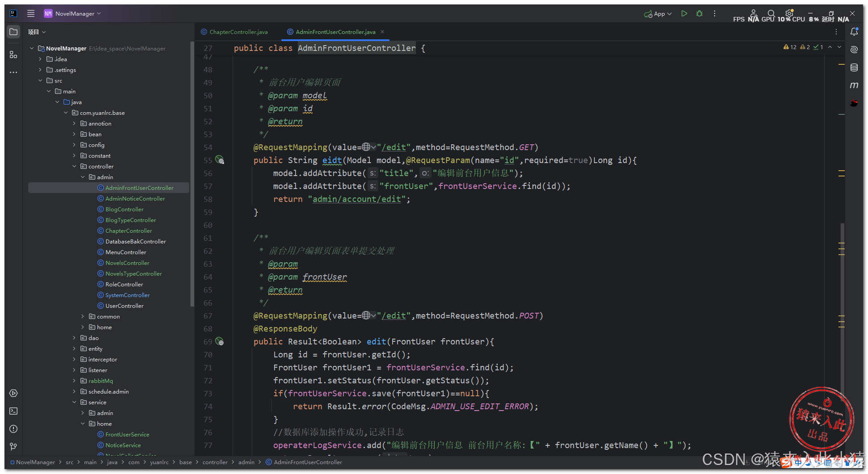
Task: Open the Problems tool window
Action: (13, 429)
